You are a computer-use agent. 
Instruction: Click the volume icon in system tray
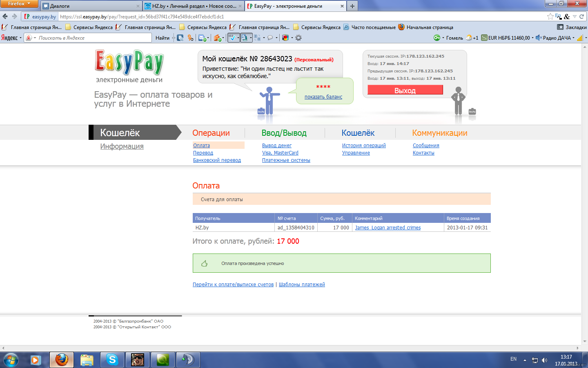click(544, 360)
